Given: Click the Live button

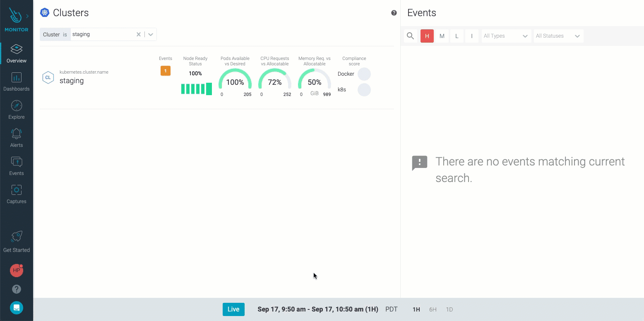Looking at the screenshot, I should coord(233,309).
